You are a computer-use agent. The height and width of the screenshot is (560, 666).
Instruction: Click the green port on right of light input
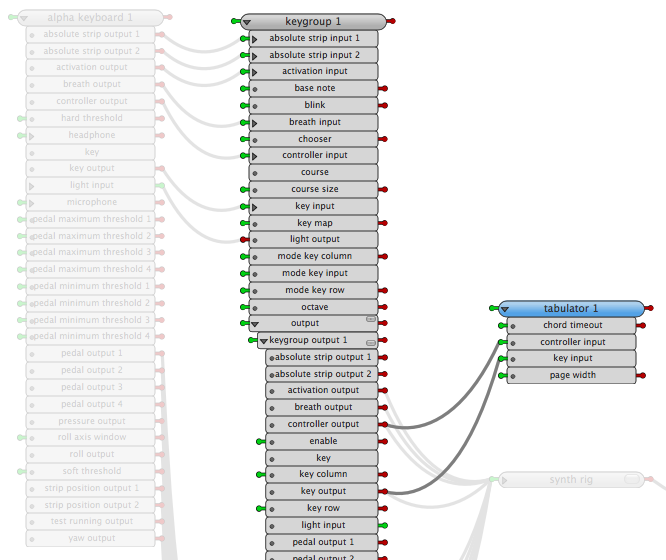[383, 526]
